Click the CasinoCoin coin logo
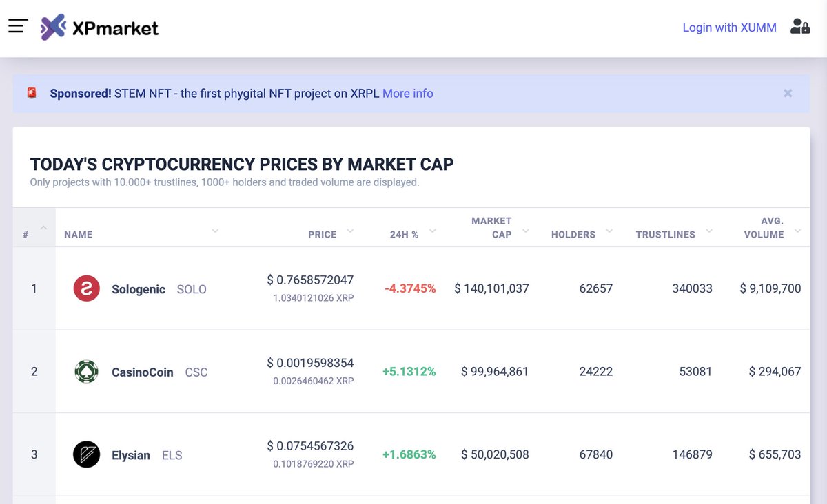Viewport: 827px width, 504px height. (87, 372)
